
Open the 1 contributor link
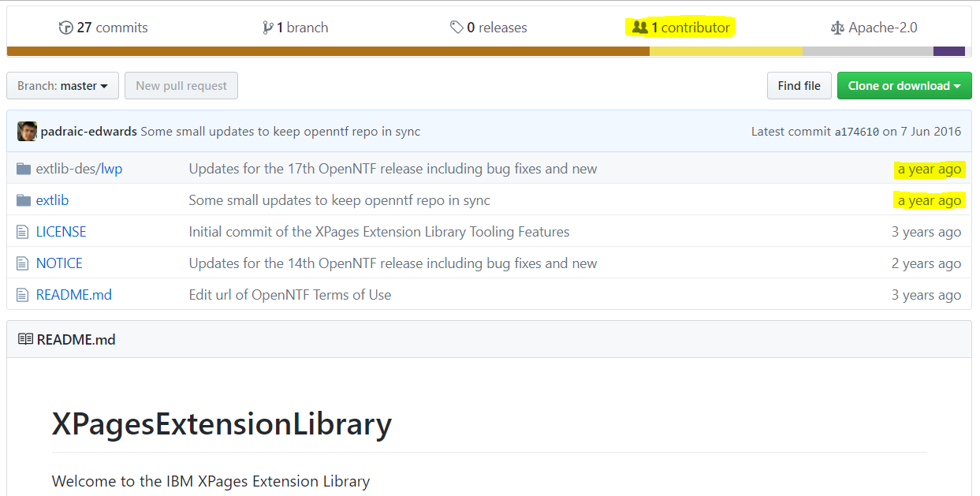click(x=681, y=28)
